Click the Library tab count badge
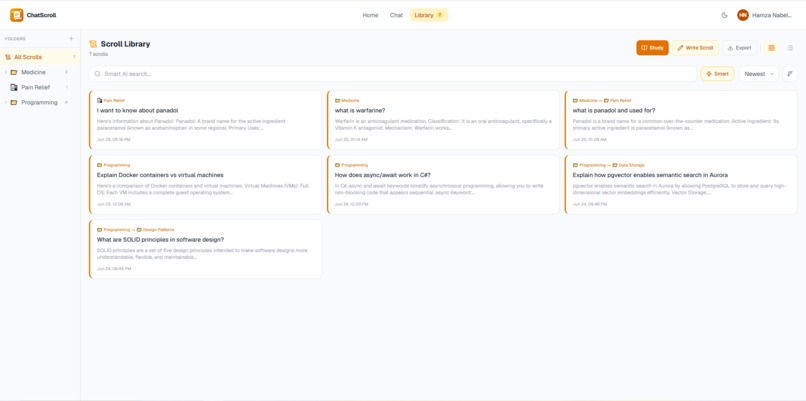The width and height of the screenshot is (806, 401). pos(439,15)
